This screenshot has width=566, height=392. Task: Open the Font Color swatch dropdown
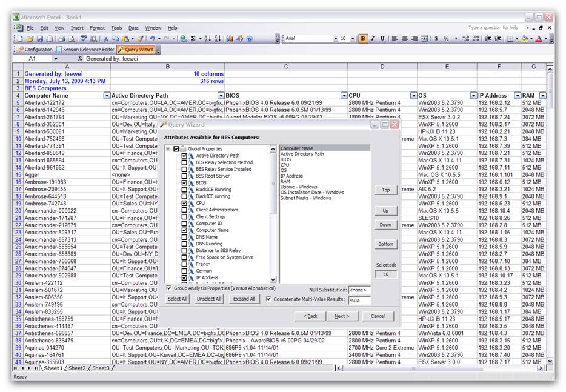click(545, 39)
